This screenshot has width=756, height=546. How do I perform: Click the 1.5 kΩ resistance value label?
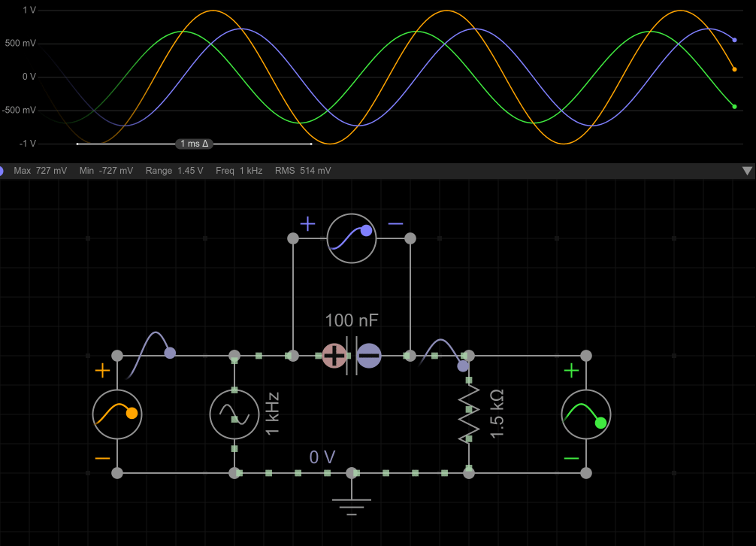pos(496,414)
